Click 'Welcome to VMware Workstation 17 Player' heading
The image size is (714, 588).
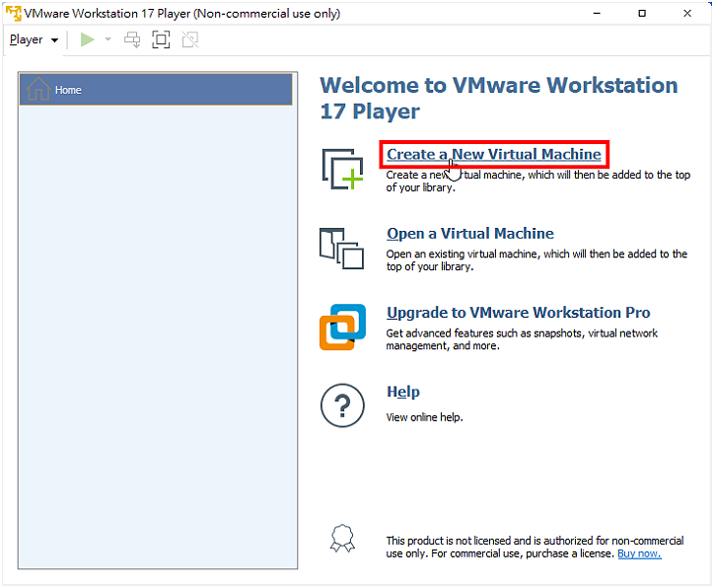[x=499, y=98]
